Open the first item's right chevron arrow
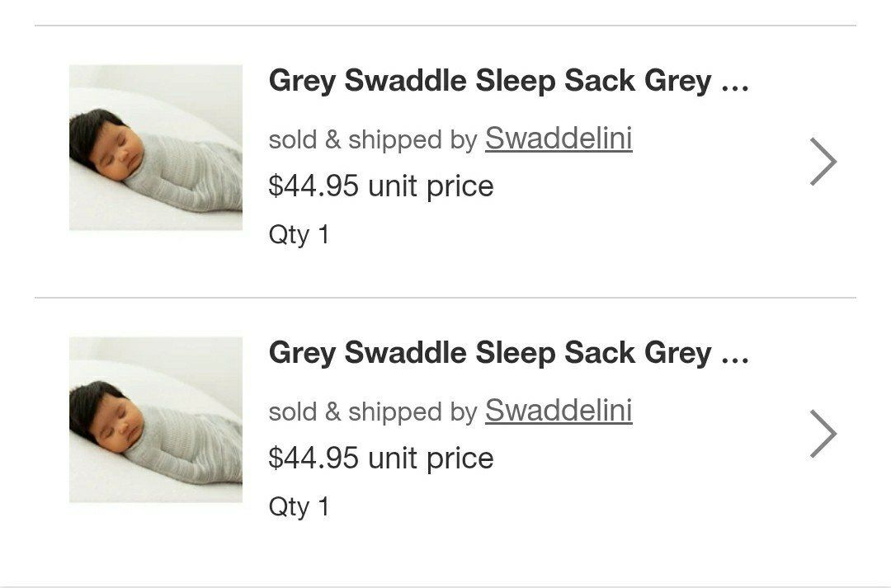Image resolution: width=891 pixels, height=588 pixels. (823, 162)
